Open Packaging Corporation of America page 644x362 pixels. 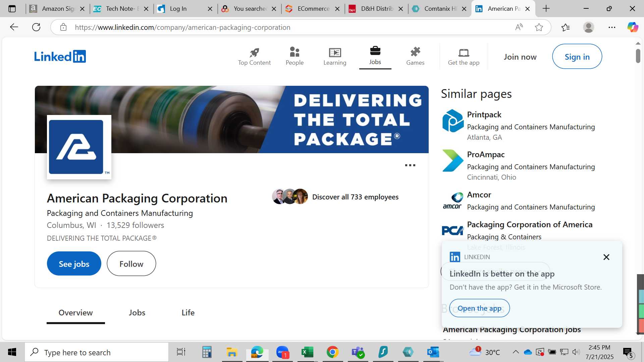530,225
